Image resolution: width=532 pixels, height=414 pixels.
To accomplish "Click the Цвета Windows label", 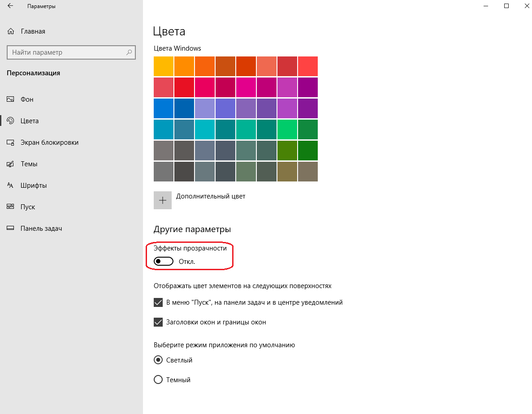I will (x=177, y=48).
